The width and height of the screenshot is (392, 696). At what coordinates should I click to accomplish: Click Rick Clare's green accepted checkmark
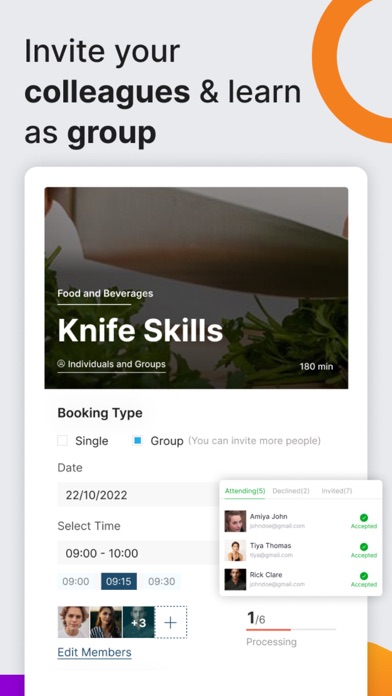(364, 576)
